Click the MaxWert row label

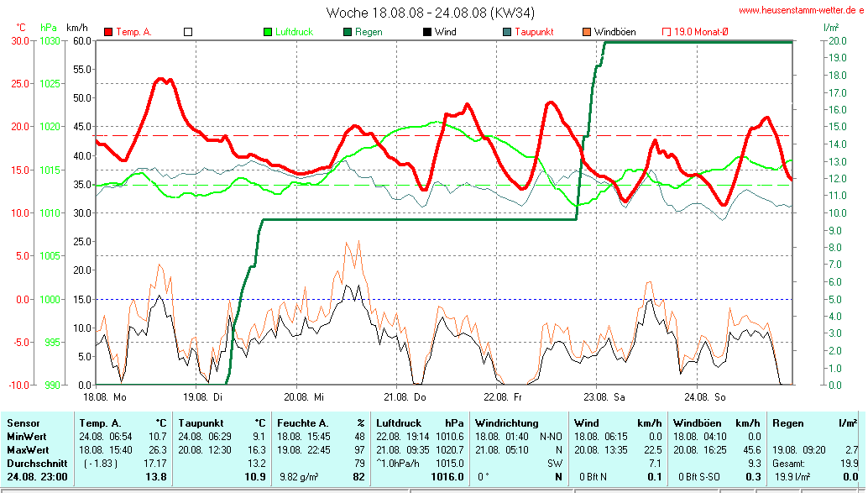(x=26, y=450)
